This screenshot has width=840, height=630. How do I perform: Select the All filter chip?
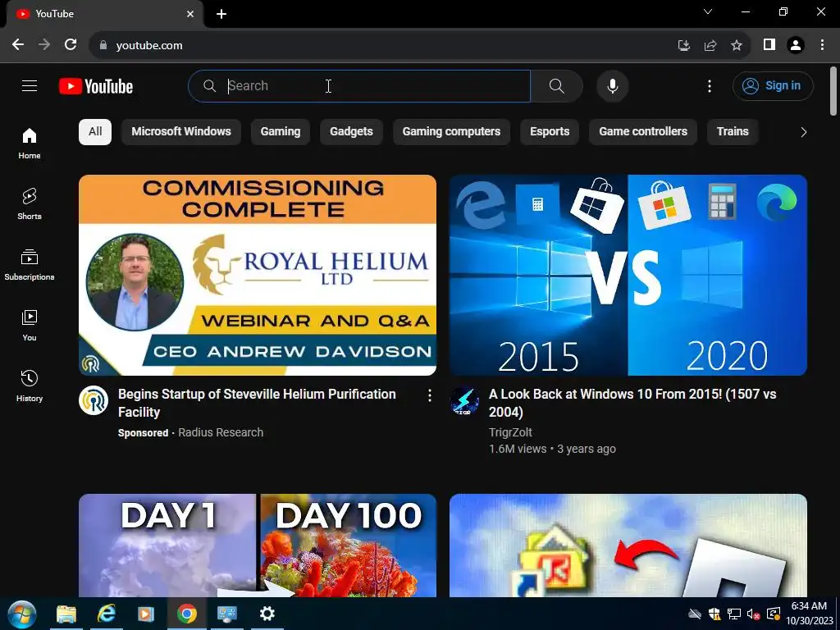pyautogui.click(x=95, y=132)
